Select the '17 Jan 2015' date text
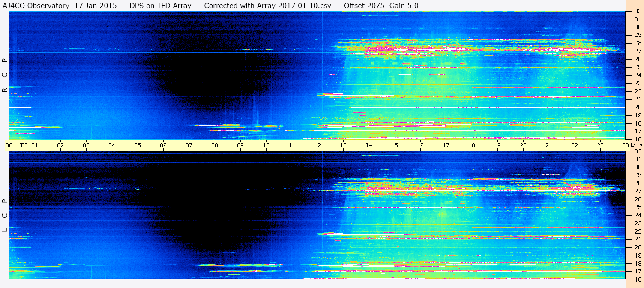Image resolution: width=644 pixels, height=288 pixels. [96, 6]
